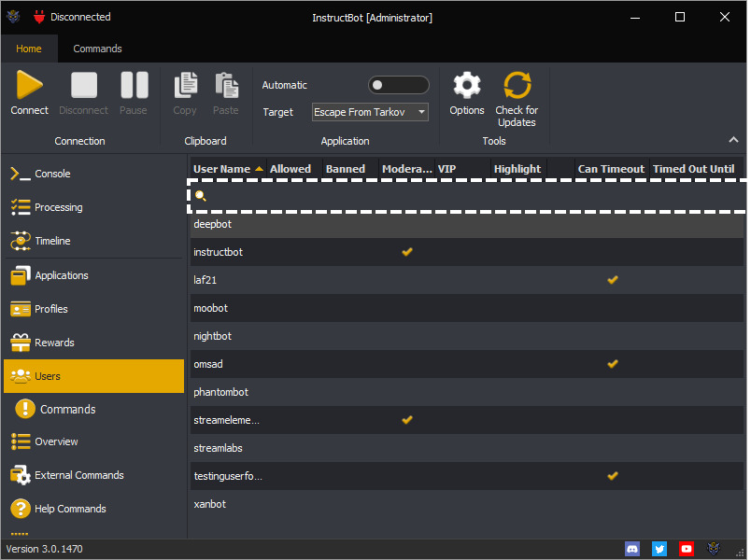
Task: Click the Twitter icon in status bar
Action: 659,549
